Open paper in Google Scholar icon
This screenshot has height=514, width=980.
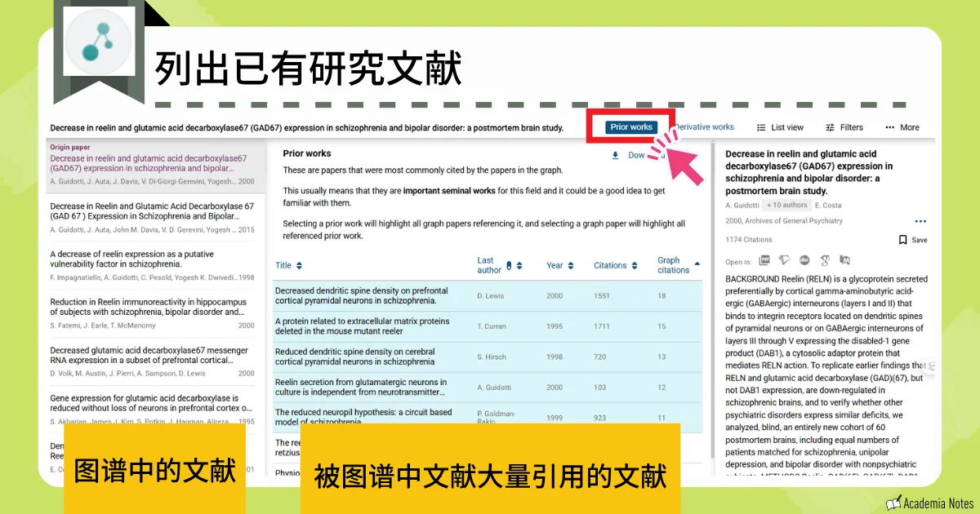point(825,261)
